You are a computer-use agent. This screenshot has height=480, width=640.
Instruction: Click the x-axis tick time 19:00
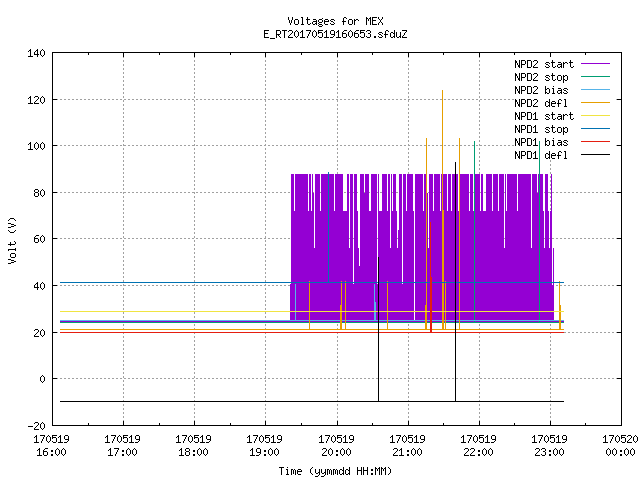pyautogui.click(x=264, y=453)
